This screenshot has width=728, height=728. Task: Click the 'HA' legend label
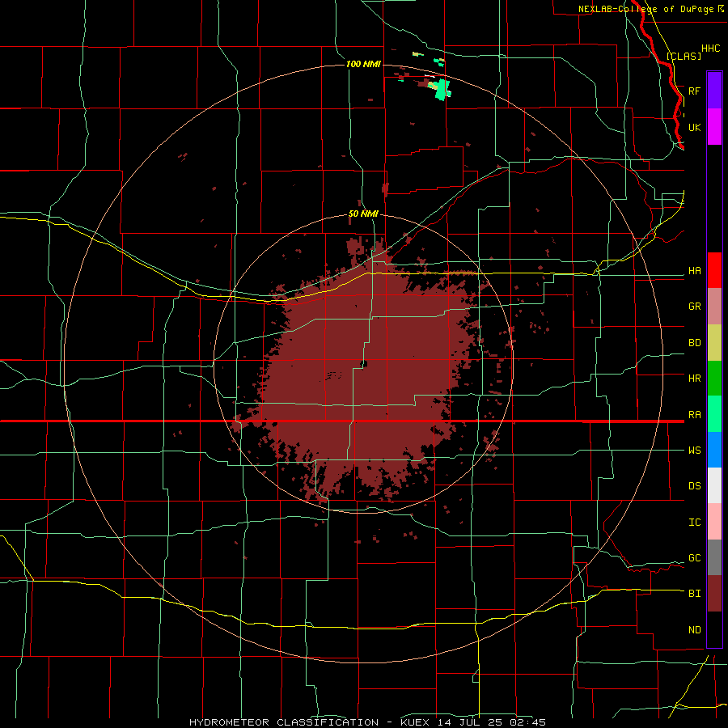click(x=694, y=270)
